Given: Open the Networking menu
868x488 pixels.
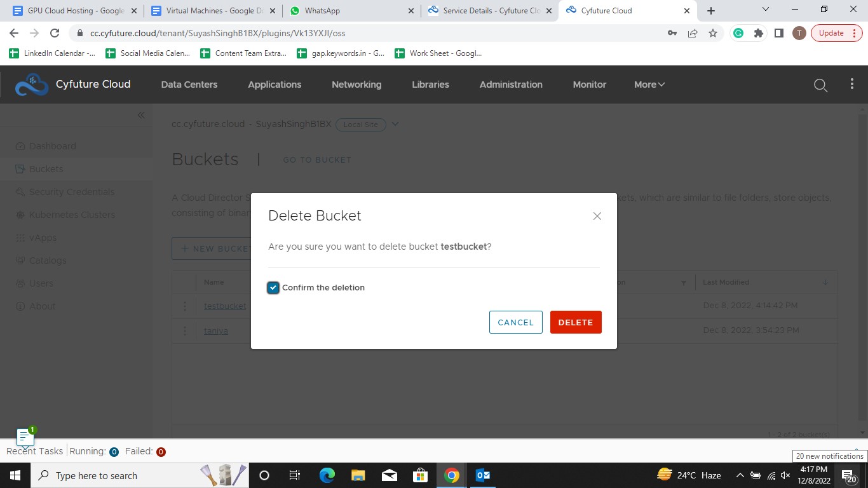Looking at the screenshot, I should point(356,85).
